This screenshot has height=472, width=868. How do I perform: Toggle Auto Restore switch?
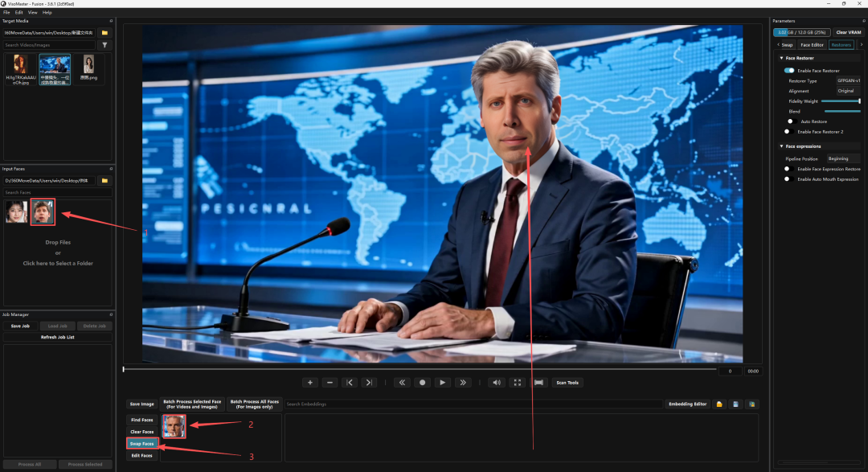[791, 121]
